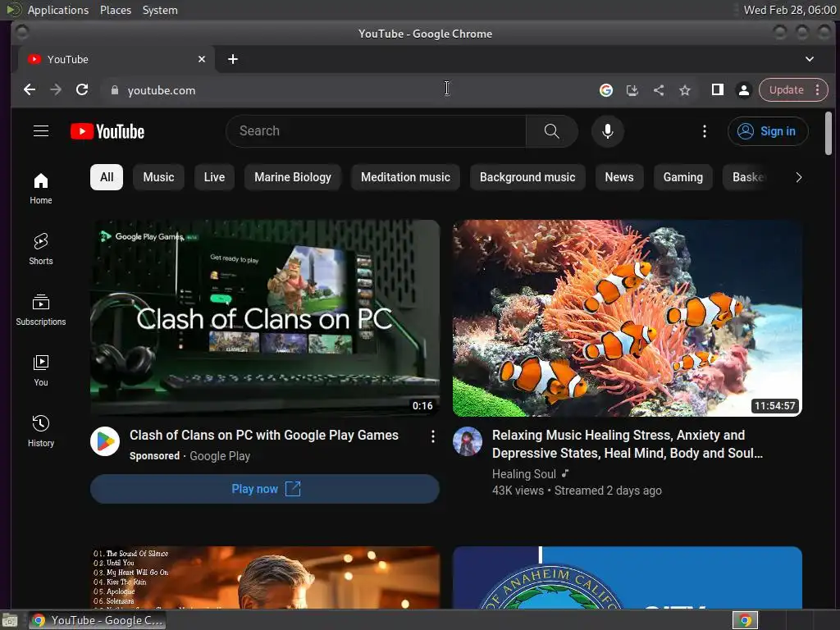Open the Anaheim California video thumbnail
The image size is (840, 630).
point(628,577)
